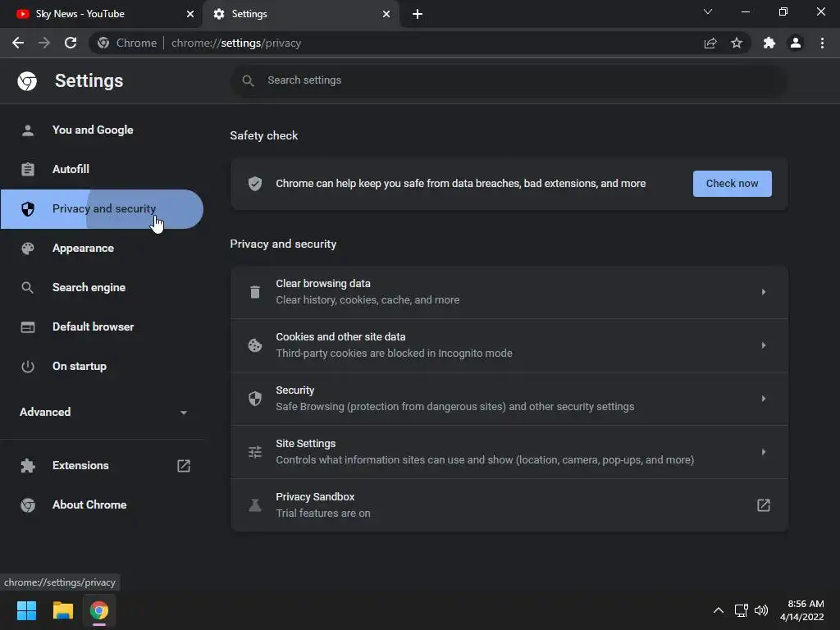This screenshot has height=630, width=840.
Task: Switch to Sky News - YouTube tab
Action: point(101,14)
